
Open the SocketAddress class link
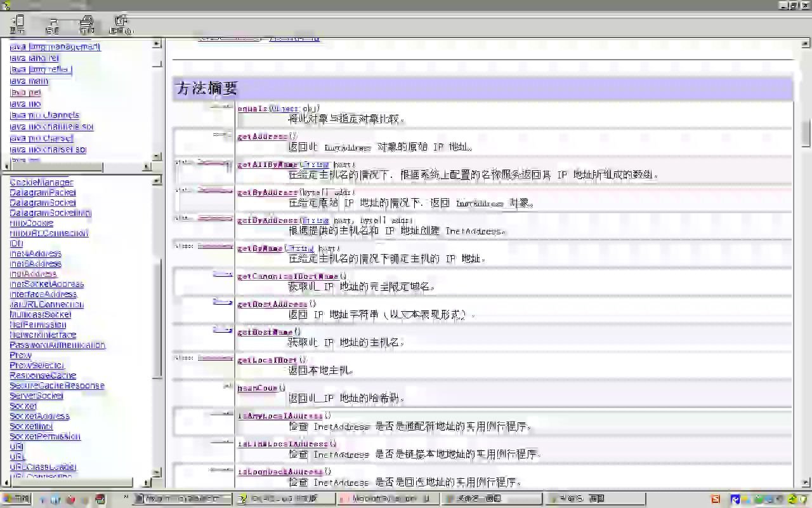point(40,416)
